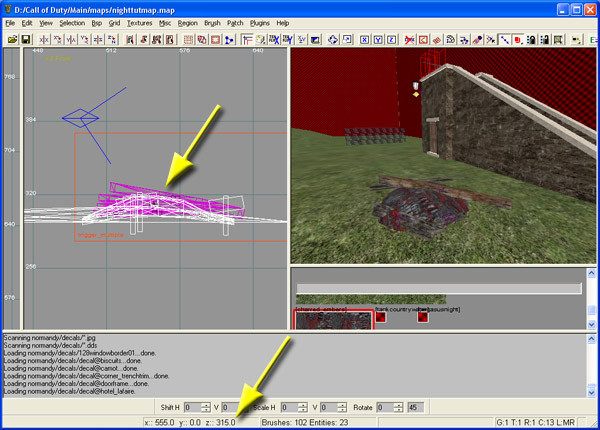
Task: Open the Plugins menu
Action: pos(259,23)
